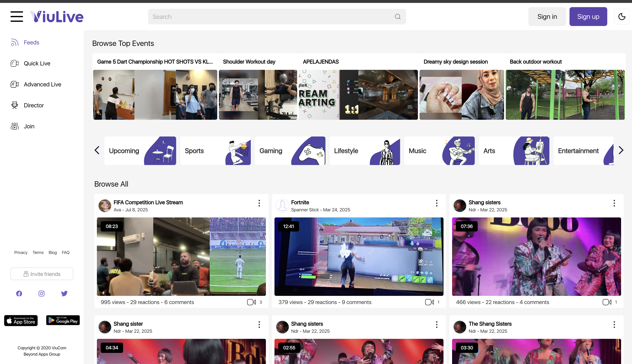The height and width of the screenshot is (364, 632).
Task: Open options menu for Shang sisters 07:36 video
Action: [614, 203]
